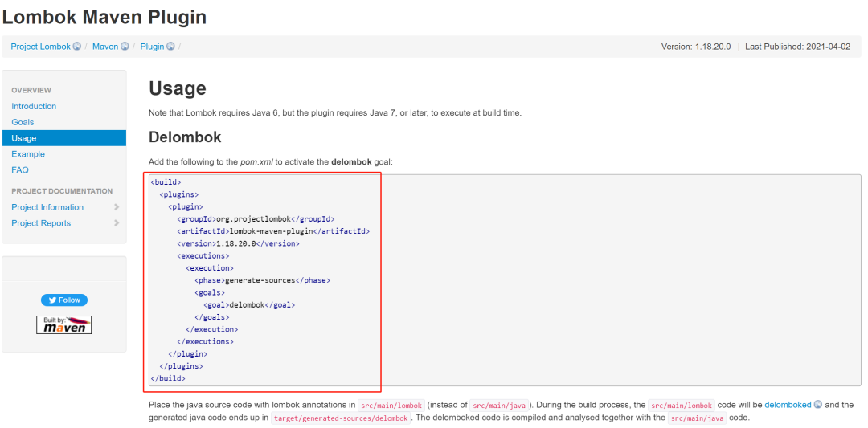Click external-link icon after delomboked
This screenshot has width=868, height=428.
click(818, 405)
